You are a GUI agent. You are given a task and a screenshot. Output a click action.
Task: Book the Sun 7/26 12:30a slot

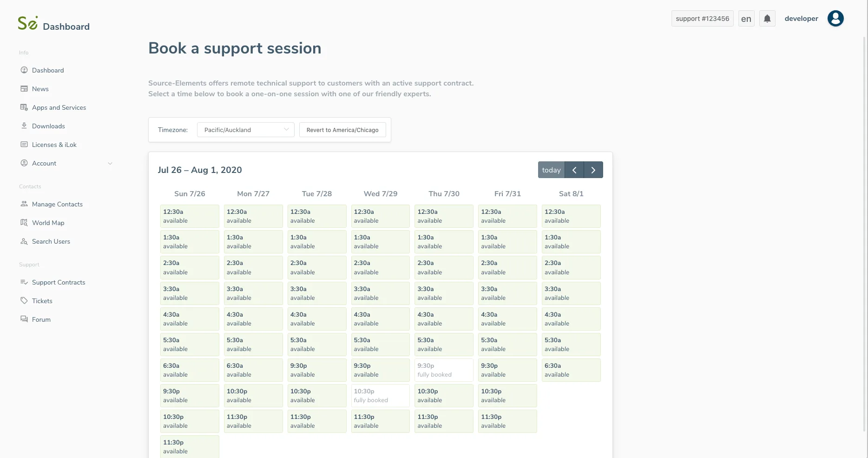(x=190, y=216)
